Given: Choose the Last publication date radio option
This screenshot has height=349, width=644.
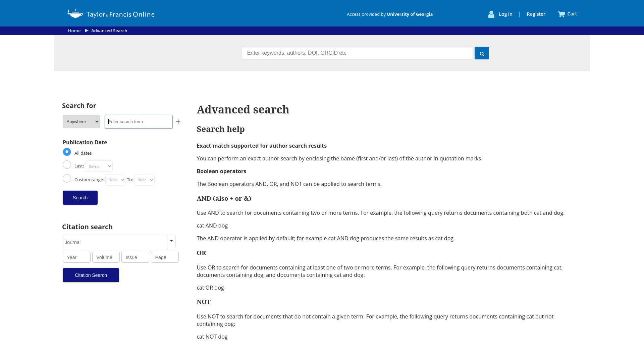Looking at the screenshot, I should pos(67,165).
